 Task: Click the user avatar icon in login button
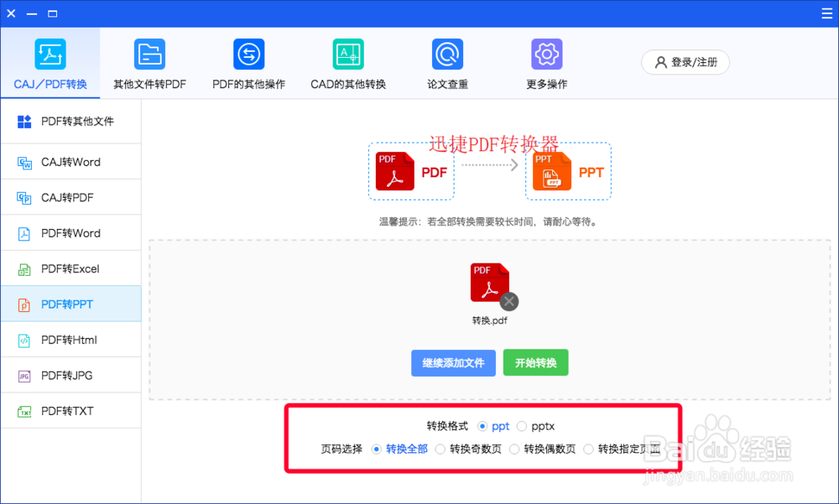click(x=661, y=62)
